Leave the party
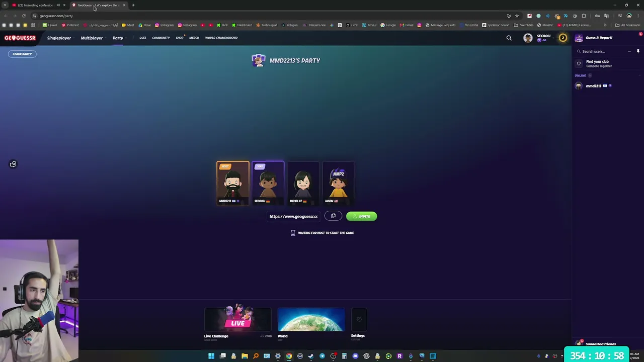 (x=22, y=54)
